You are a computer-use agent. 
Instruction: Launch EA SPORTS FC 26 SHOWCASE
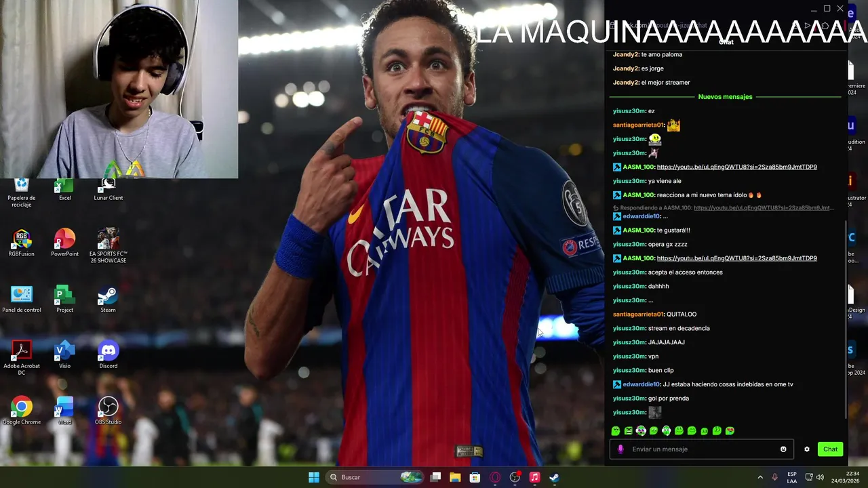pyautogui.click(x=108, y=246)
